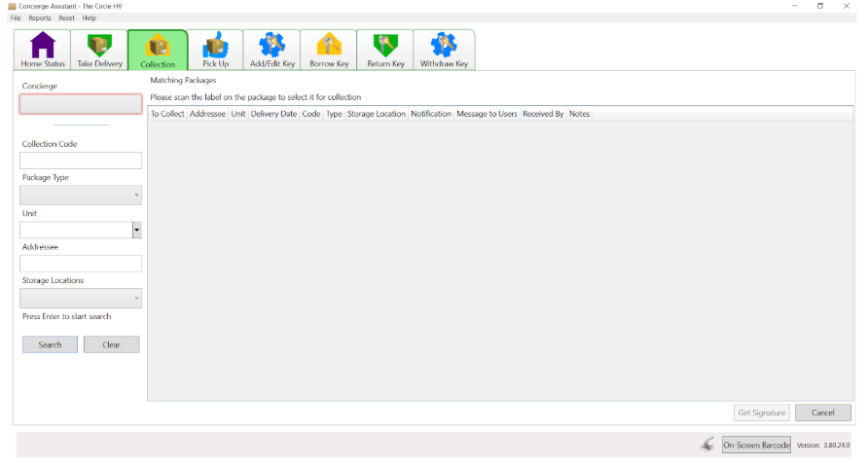The image size is (868, 468).
Task: Click the barcode scanner icon in status bar
Action: click(706, 445)
